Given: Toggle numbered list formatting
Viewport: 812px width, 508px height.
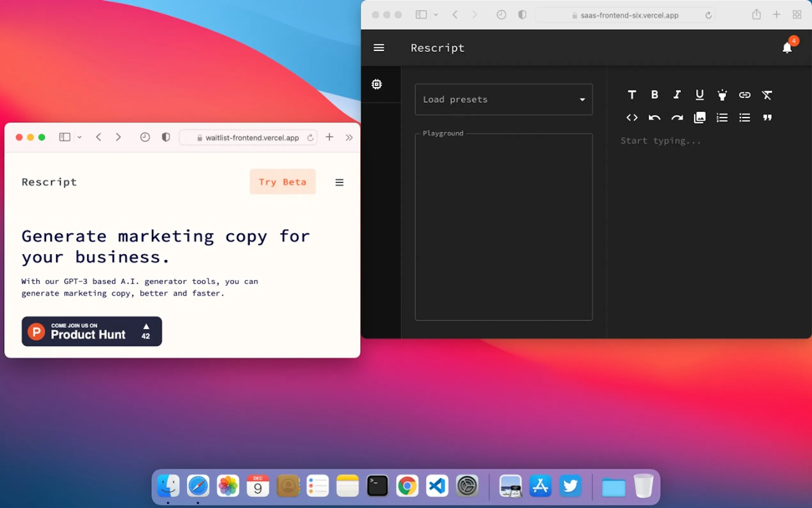Looking at the screenshot, I should pos(722,118).
